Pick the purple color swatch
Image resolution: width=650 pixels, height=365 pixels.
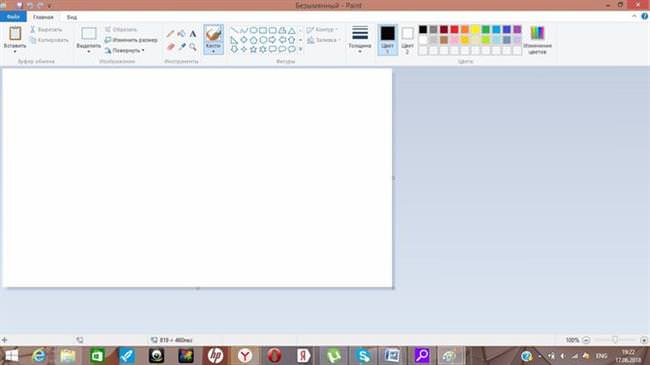pyautogui.click(x=517, y=29)
